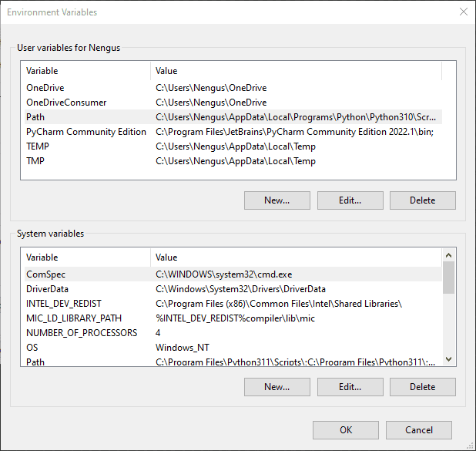This screenshot has height=451, width=476.
Task: Select the INTEL_DEV_REDIST system variable
Action: point(233,303)
